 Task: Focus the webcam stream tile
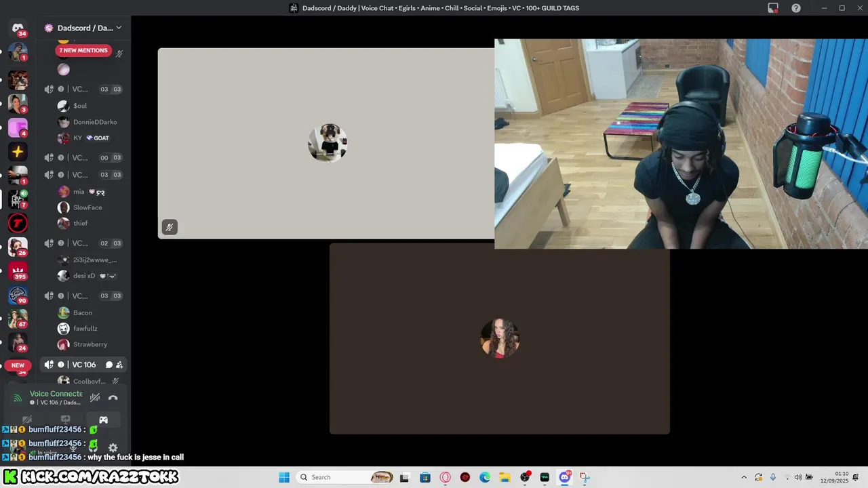click(681, 144)
